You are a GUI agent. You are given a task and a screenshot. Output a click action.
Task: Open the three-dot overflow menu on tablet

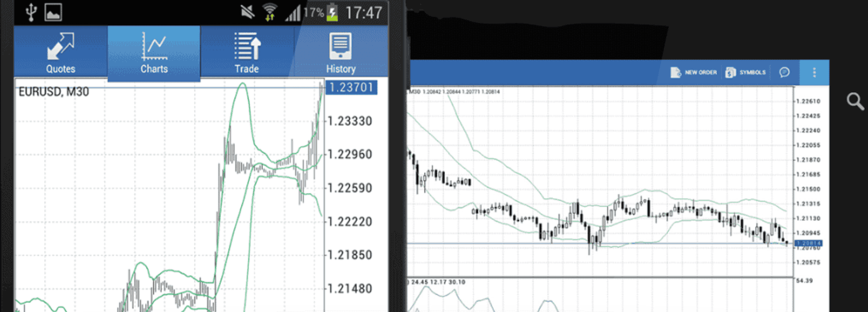(x=814, y=72)
